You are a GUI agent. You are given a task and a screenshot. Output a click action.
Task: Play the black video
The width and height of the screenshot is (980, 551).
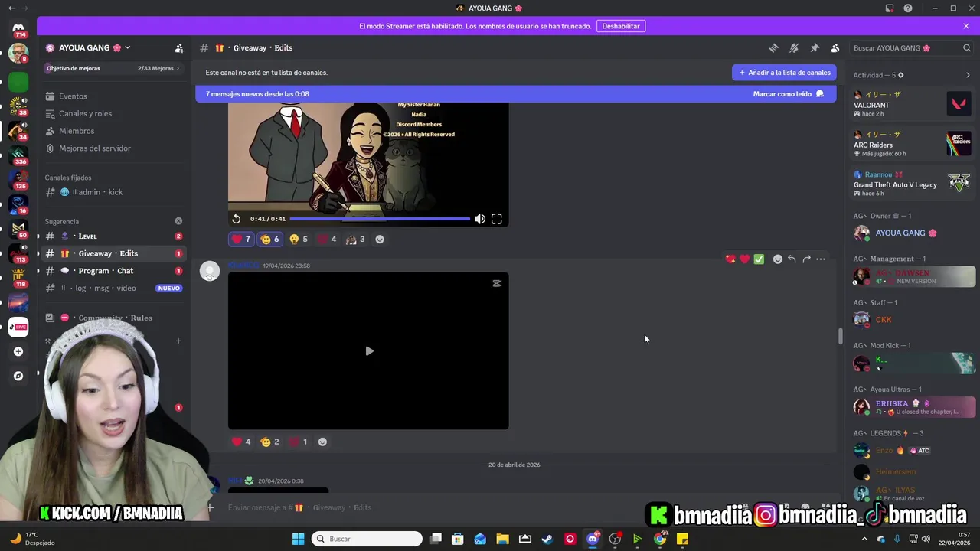tap(369, 351)
